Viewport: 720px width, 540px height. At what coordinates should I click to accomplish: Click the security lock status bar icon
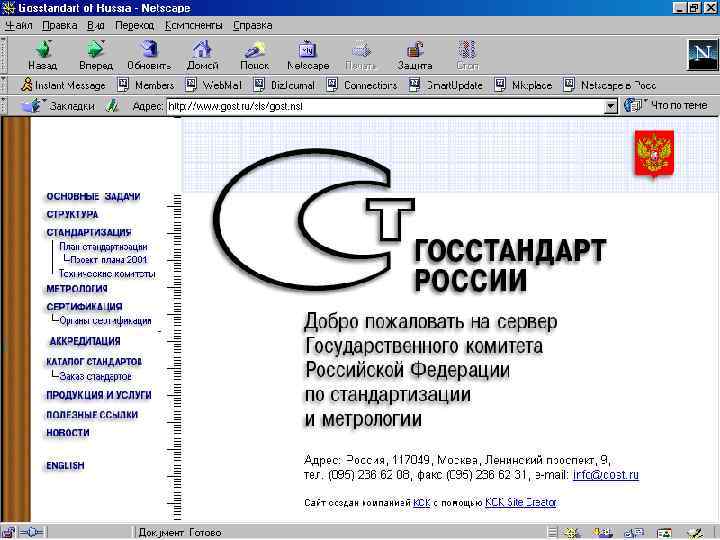[x=8, y=533]
